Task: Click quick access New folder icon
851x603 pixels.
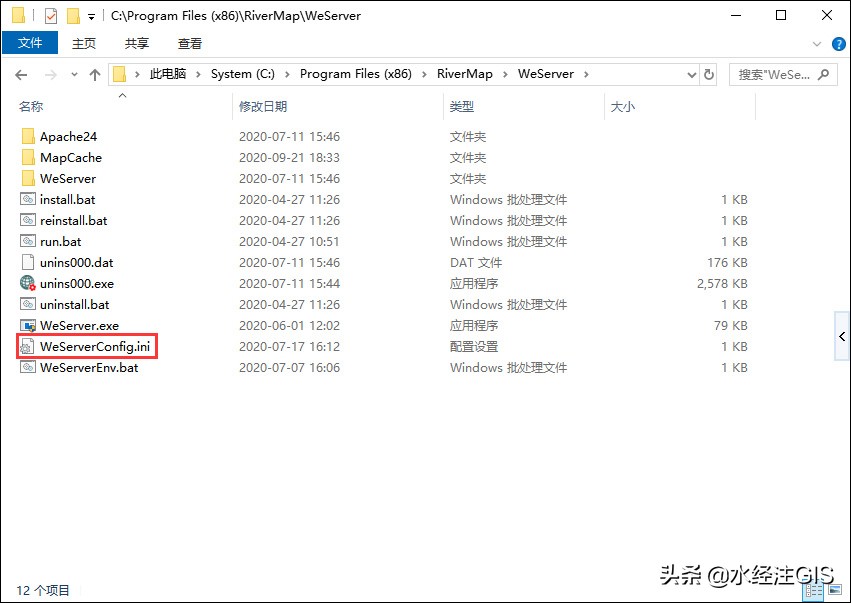Action: click(x=73, y=16)
